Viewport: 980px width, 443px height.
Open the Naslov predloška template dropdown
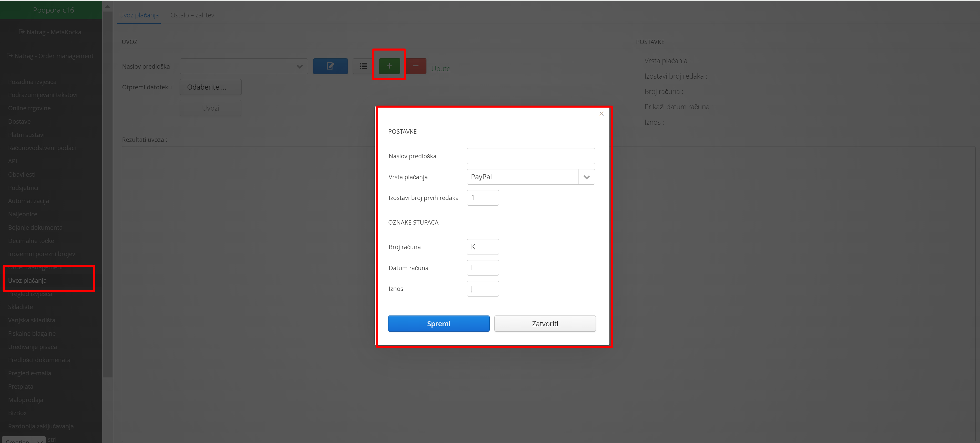pyautogui.click(x=299, y=67)
